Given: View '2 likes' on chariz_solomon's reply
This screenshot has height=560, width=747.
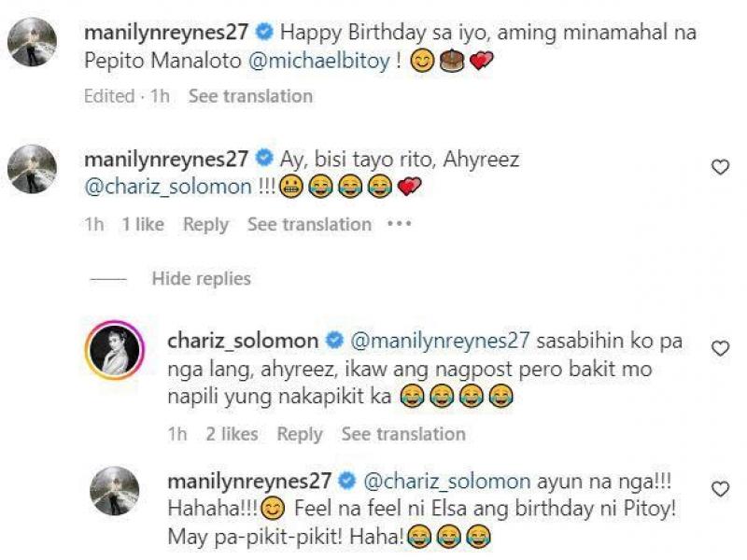Looking at the screenshot, I should (232, 434).
